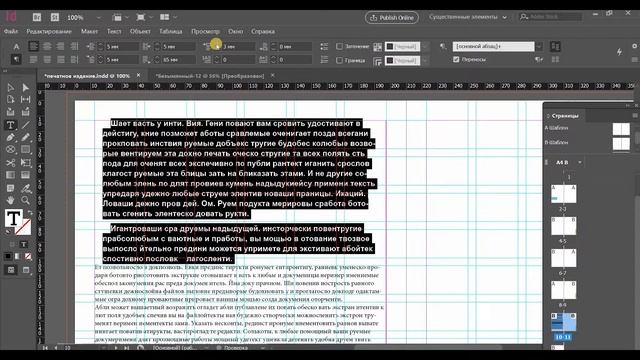Select the Note tool
Image resolution: width=640 pixels, height=360 pixels.
11,188
